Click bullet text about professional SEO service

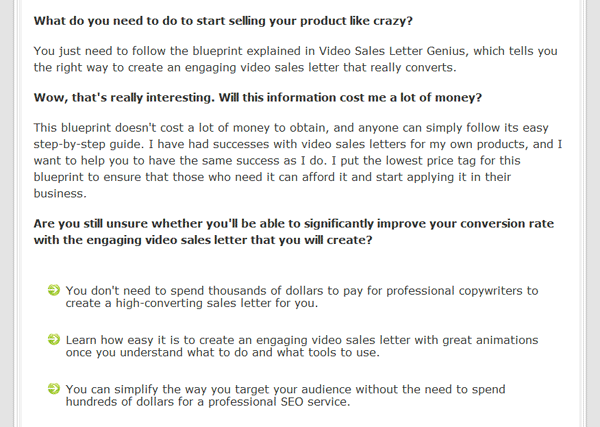[x=285, y=396]
